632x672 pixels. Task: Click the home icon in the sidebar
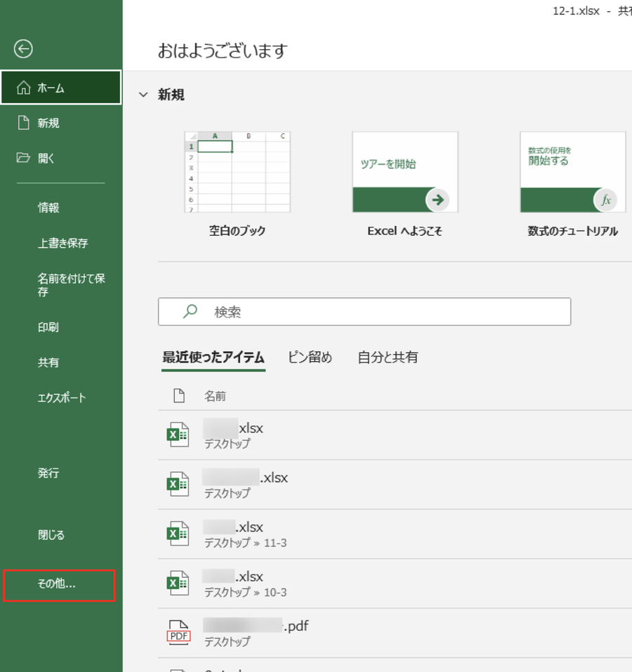pyautogui.click(x=24, y=88)
